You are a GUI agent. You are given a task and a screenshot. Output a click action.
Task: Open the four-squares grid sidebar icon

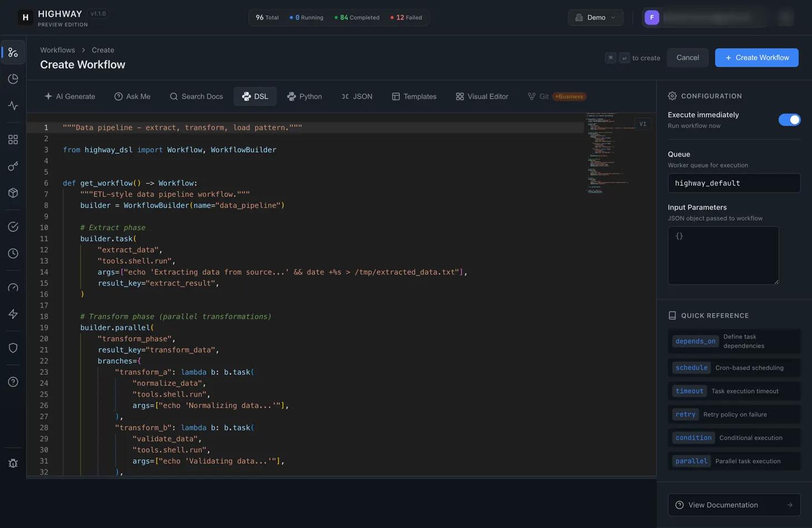point(13,140)
